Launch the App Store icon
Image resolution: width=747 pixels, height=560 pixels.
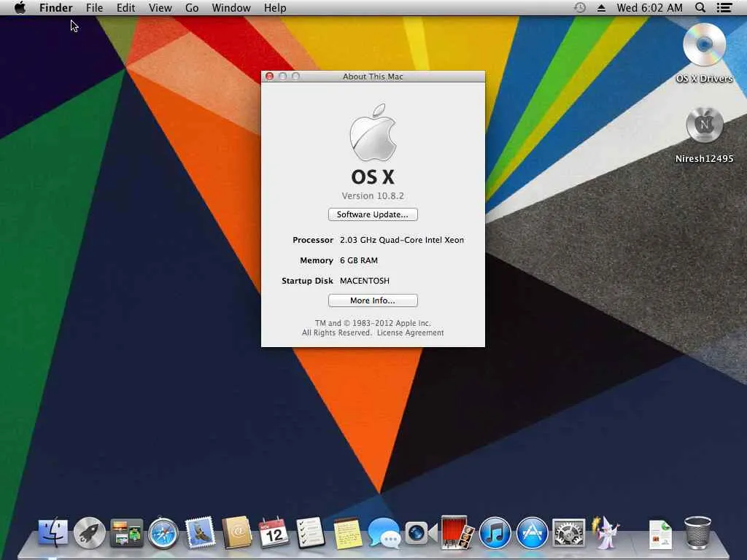pyautogui.click(x=532, y=533)
